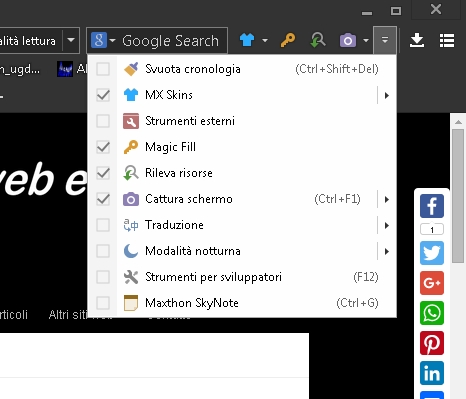Open the reading mode dropdown arrow
This screenshot has height=399, width=466.
pos(71,40)
